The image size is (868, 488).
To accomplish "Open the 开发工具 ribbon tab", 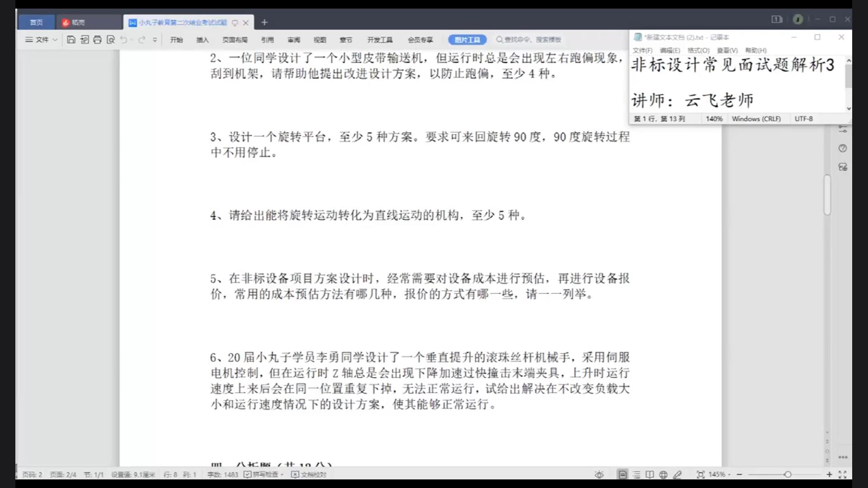I will point(380,40).
